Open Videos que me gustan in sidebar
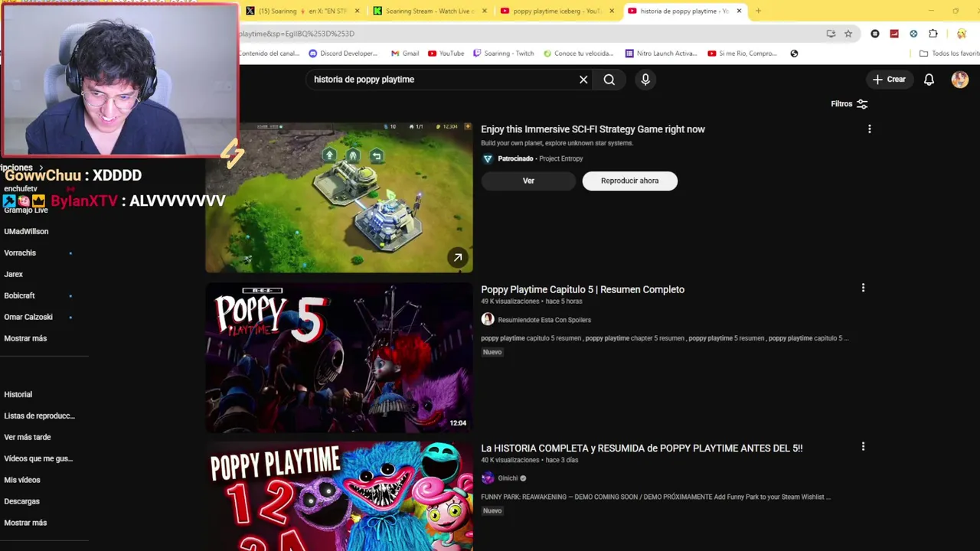The image size is (980, 551). pos(38,458)
